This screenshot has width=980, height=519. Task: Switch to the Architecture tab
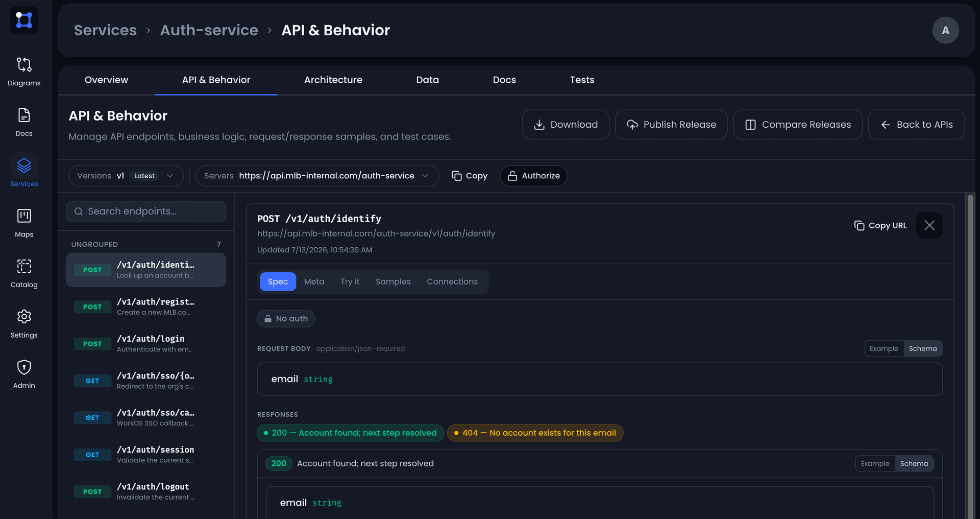[x=333, y=80]
